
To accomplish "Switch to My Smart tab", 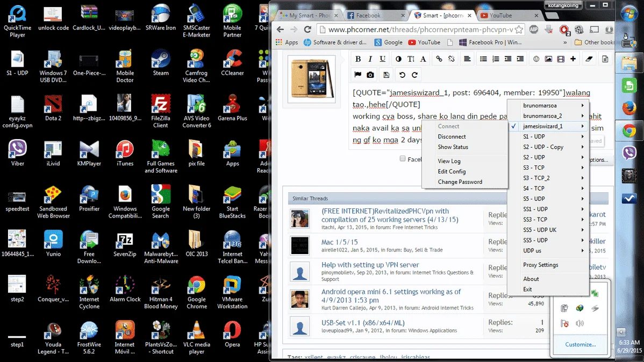I will point(309,16).
